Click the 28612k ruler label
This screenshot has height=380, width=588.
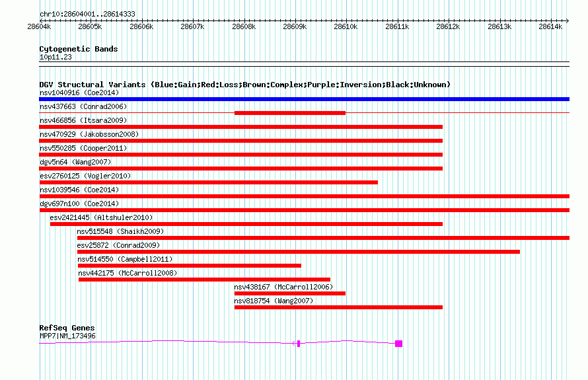[448, 26]
